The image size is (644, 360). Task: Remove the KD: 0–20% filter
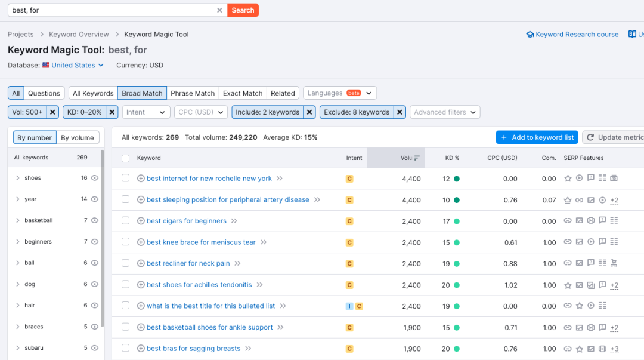(x=112, y=112)
